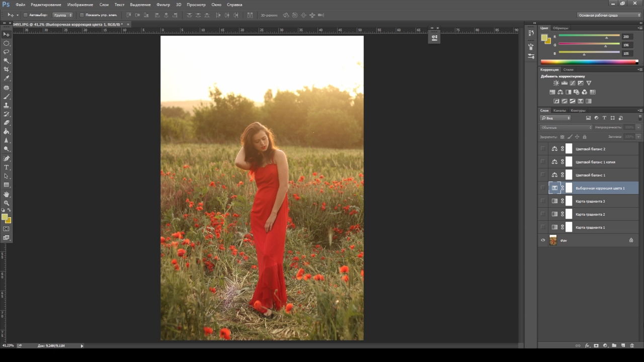Select the Move tool
Screen dimensions: 644x362
[x=7, y=34]
